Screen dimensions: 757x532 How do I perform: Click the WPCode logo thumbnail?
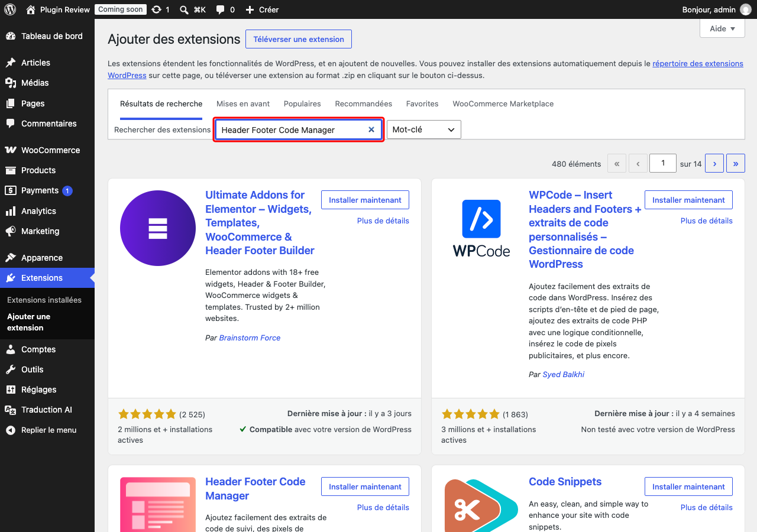[481, 228]
